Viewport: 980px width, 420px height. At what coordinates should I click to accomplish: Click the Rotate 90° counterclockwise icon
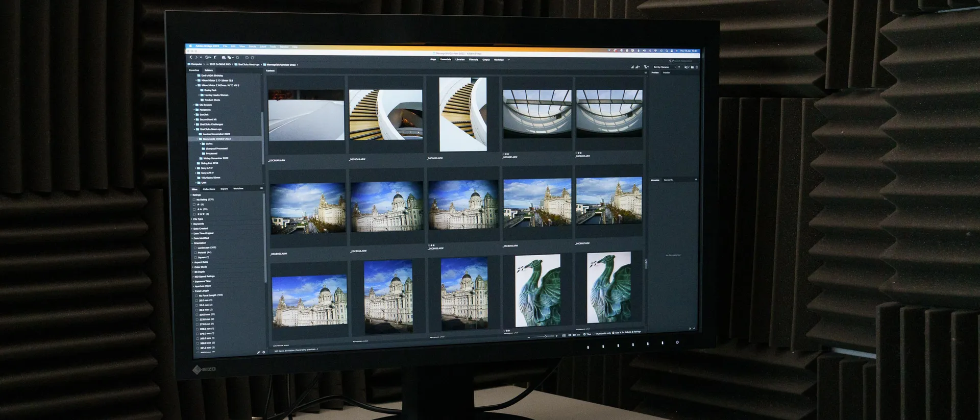click(247, 58)
